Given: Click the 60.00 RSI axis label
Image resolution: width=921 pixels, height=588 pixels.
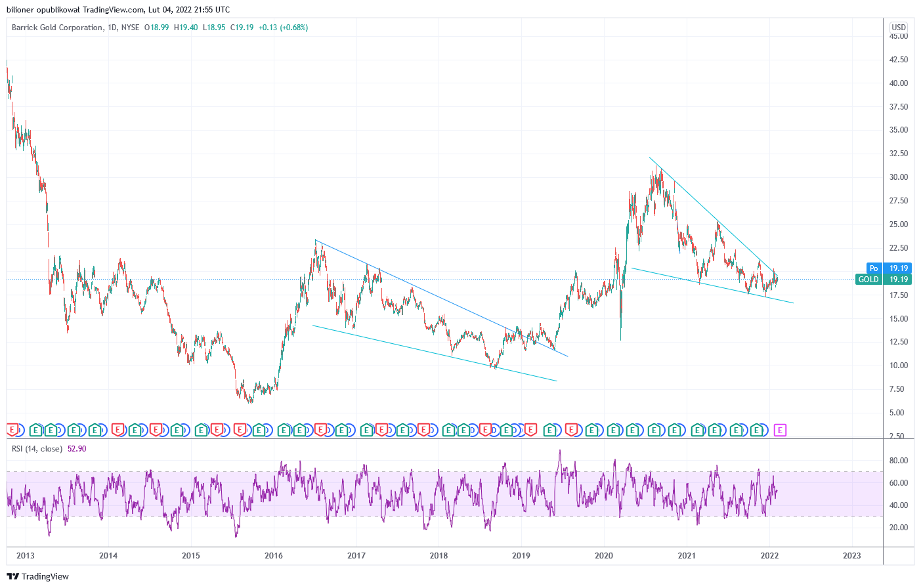Looking at the screenshot, I should pyautogui.click(x=899, y=483).
